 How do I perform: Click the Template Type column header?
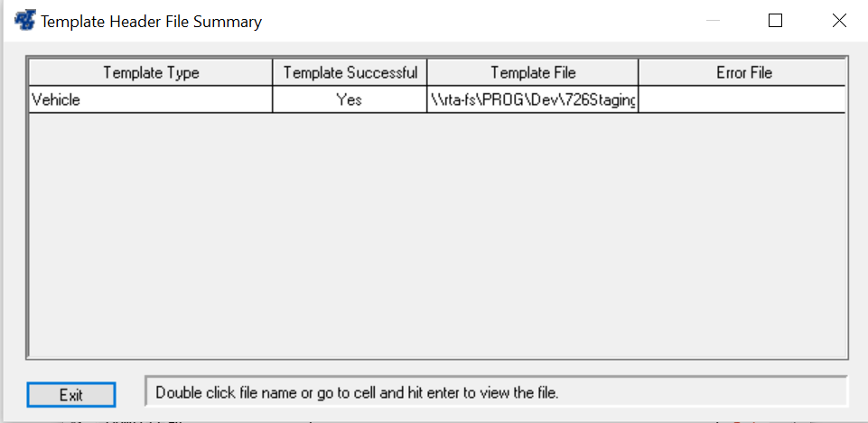tap(151, 72)
